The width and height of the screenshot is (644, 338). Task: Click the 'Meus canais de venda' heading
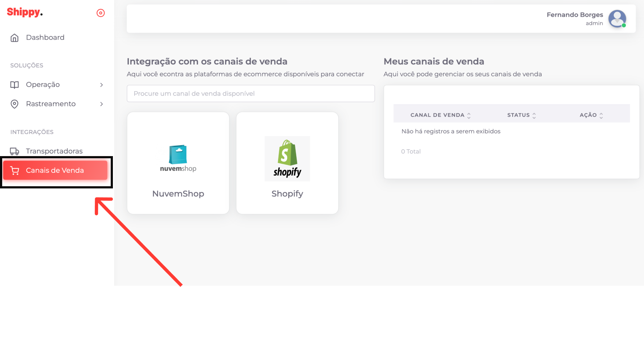(x=434, y=61)
